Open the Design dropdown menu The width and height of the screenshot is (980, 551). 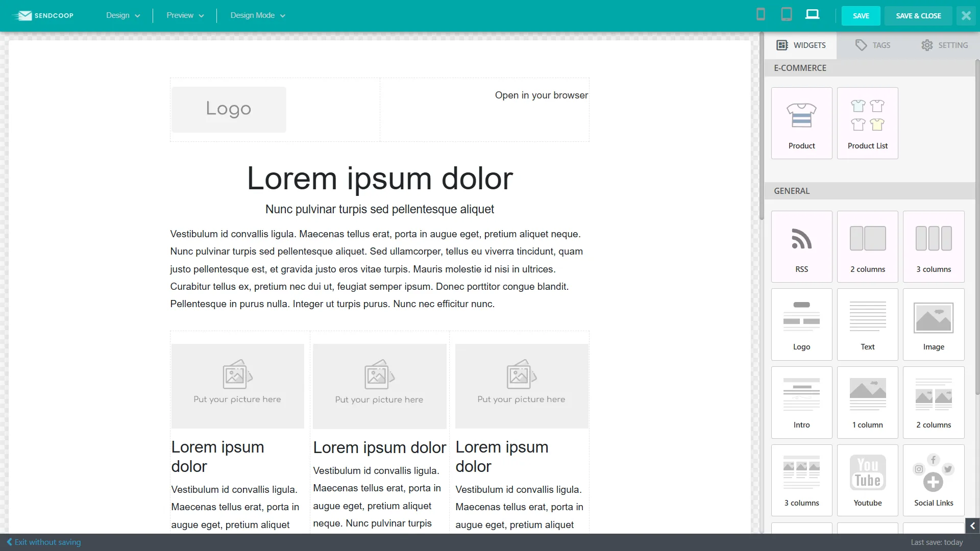[x=122, y=15]
